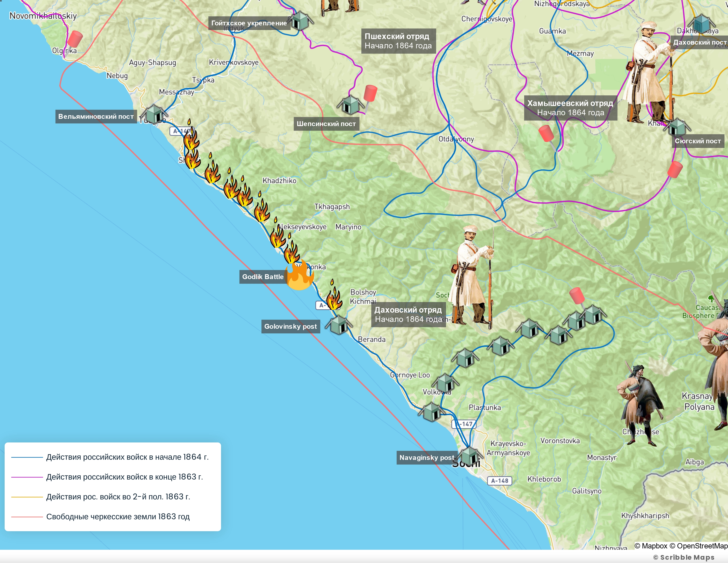The width and height of the screenshot is (728, 563).
Task: Click the Пшехский отряд label box
Action: click(x=398, y=41)
